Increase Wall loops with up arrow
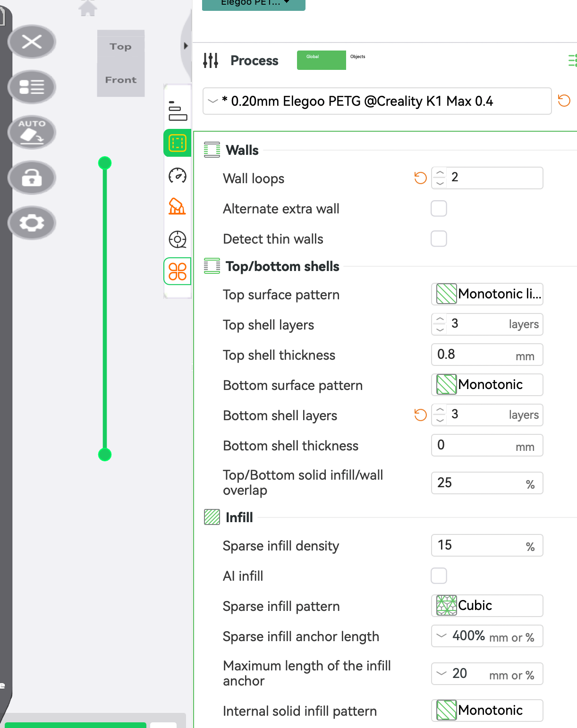 pyautogui.click(x=440, y=173)
